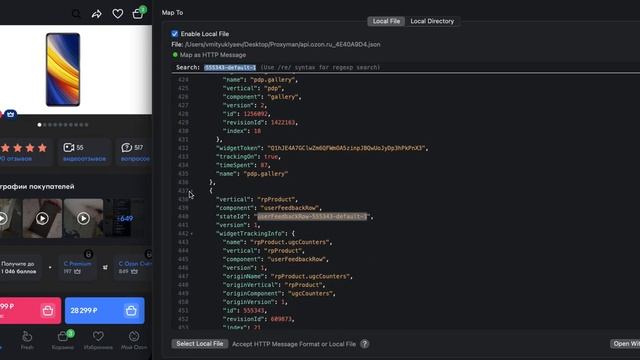This screenshot has height=360, width=640.
Task: Click the "trackingOn": true line
Action: (x=248, y=157)
